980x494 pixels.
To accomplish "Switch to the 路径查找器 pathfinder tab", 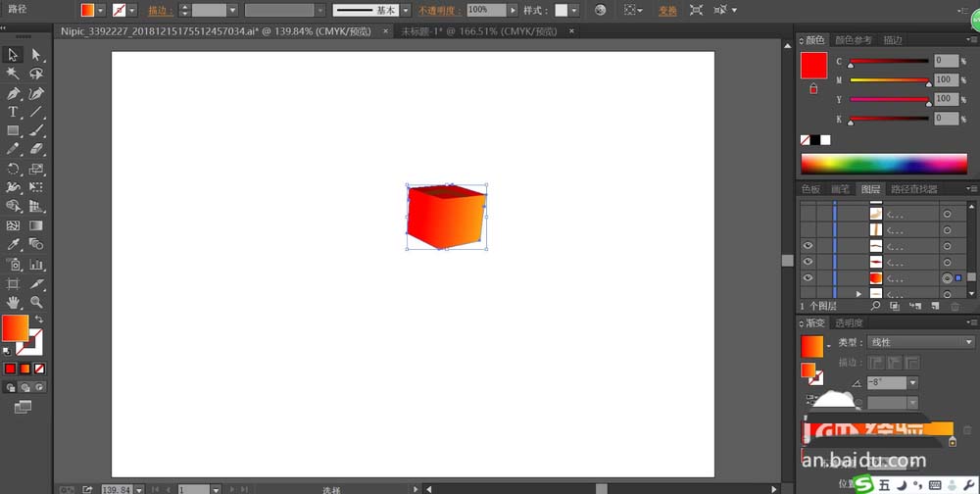I will pos(913,189).
